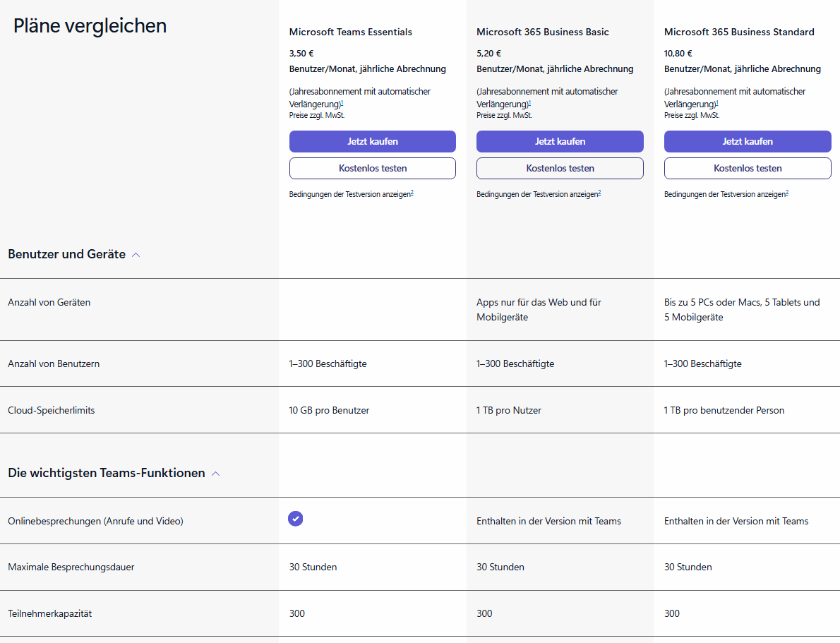This screenshot has height=643, width=840.
Task: Click the Microsoft 365 Business Standard heading
Action: click(x=739, y=32)
